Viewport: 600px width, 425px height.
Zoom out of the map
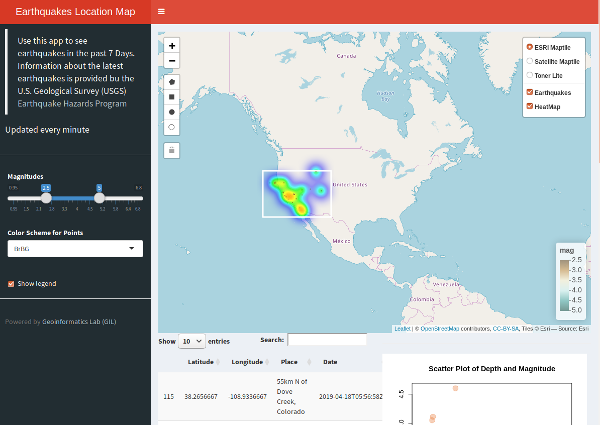(172, 61)
